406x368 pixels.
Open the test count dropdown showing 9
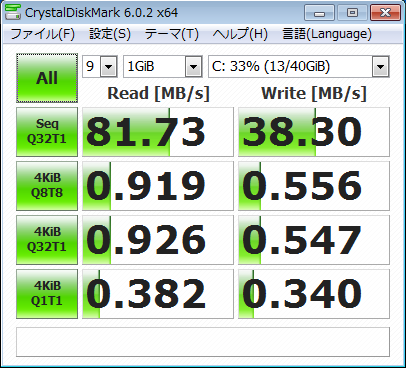pyautogui.click(x=100, y=67)
